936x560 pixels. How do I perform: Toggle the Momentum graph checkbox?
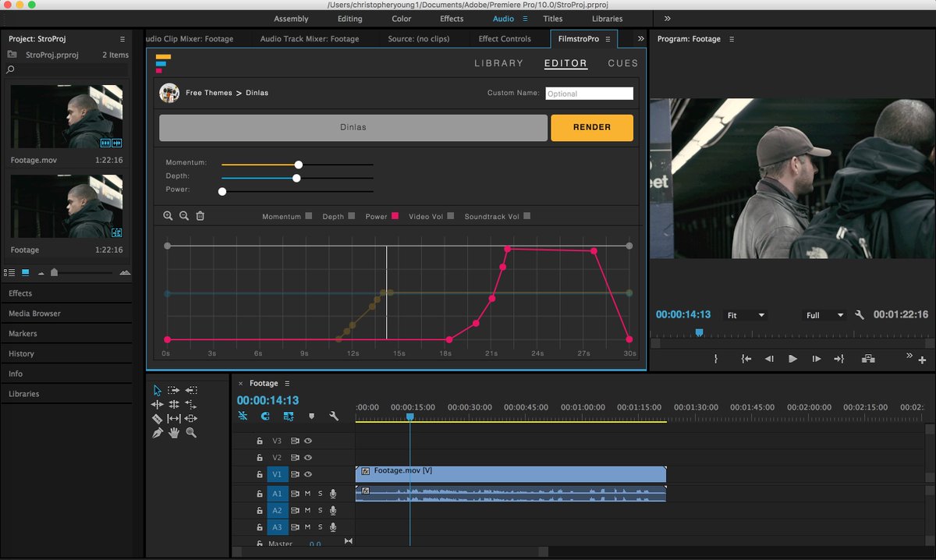pyautogui.click(x=309, y=216)
